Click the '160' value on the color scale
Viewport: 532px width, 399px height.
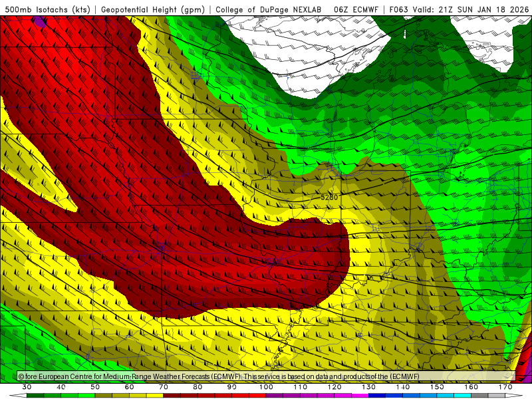471,387
